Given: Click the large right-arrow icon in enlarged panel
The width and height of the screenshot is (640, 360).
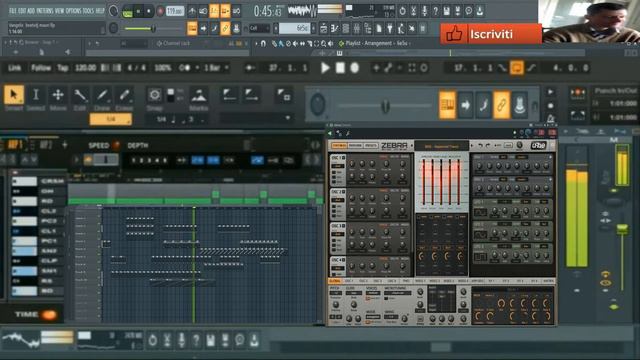Looking at the screenshot, I should pos(465,105).
